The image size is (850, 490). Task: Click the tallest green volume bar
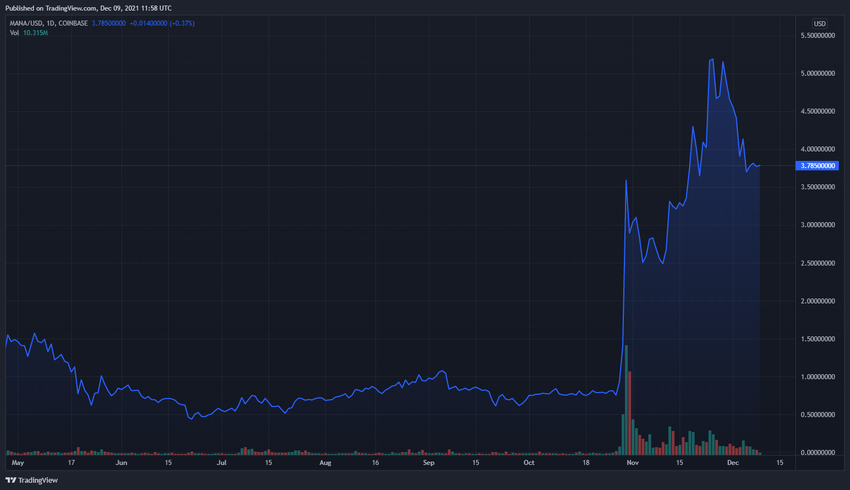pos(627,400)
